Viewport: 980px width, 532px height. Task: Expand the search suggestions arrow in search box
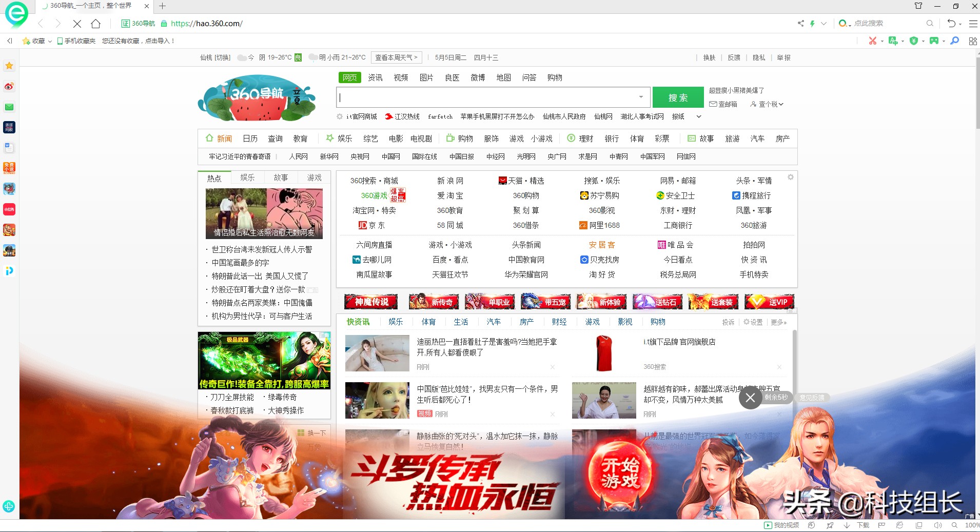tap(640, 97)
